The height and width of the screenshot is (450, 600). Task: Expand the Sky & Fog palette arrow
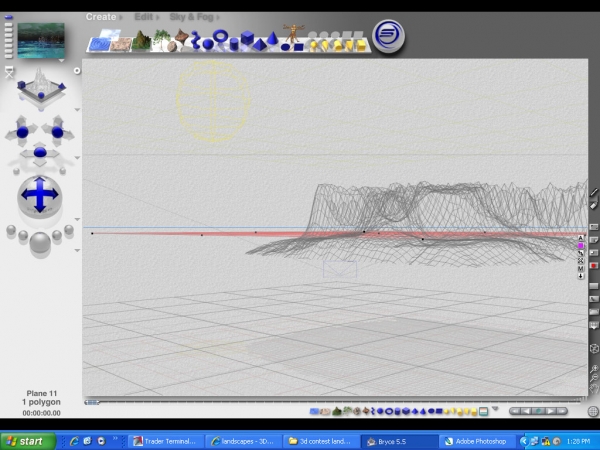218,17
